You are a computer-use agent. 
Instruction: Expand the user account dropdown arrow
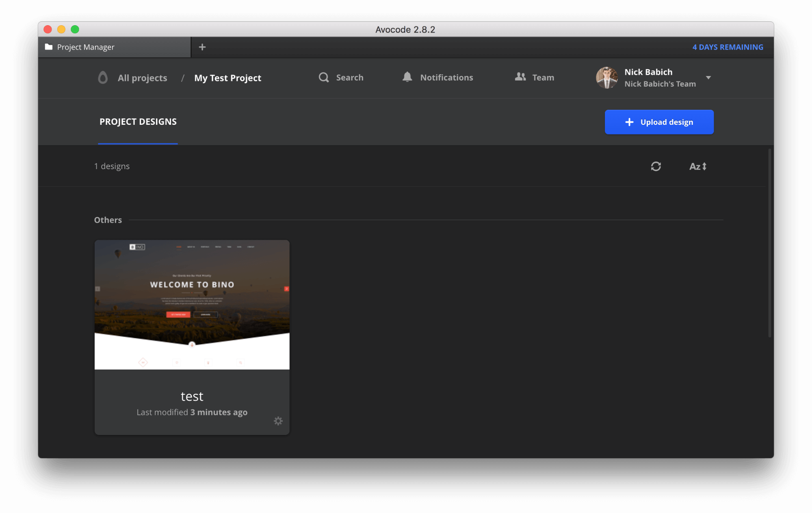pyautogui.click(x=708, y=78)
